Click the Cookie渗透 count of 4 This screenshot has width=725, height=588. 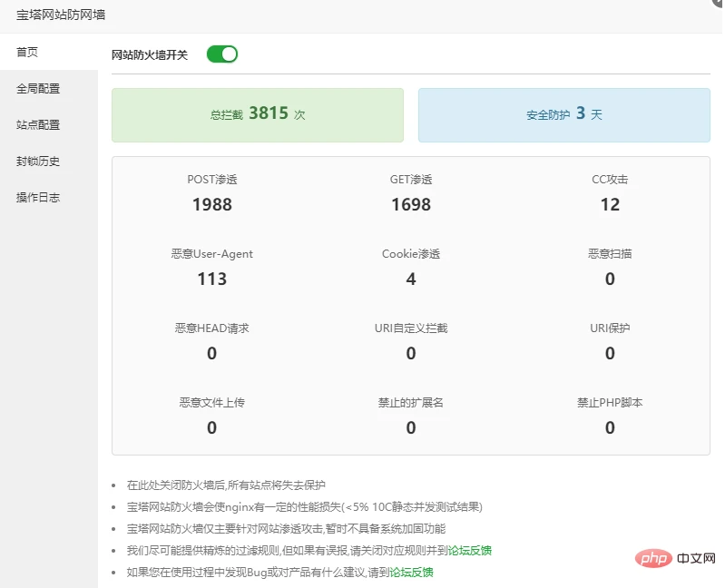[x=411, y=279]
